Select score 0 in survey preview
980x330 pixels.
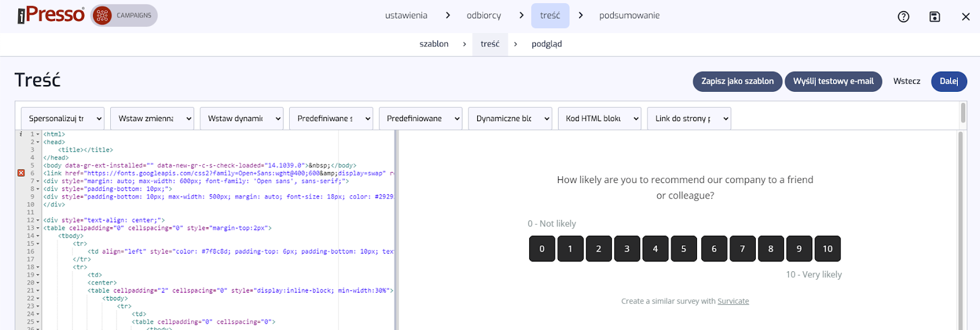pyautogui.click(x=542, y=249)
